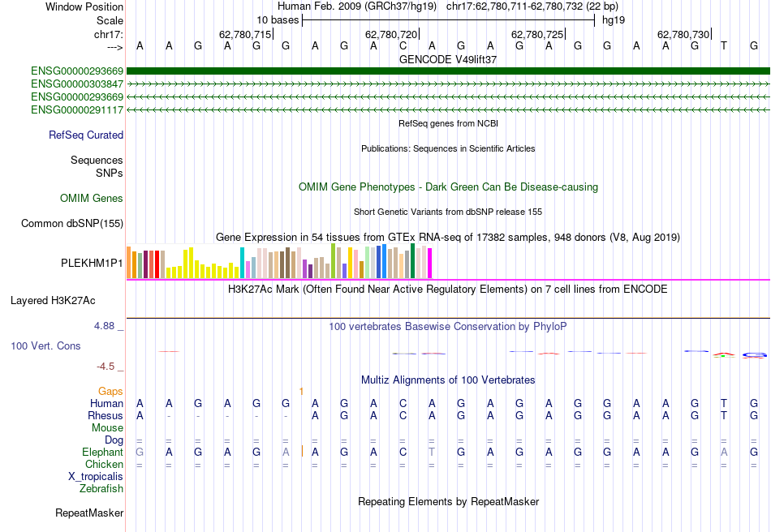The image size is (771, 532).
Task: Click the dark green bar in PLEKHM1P1 chart
Action: (412, 261)
